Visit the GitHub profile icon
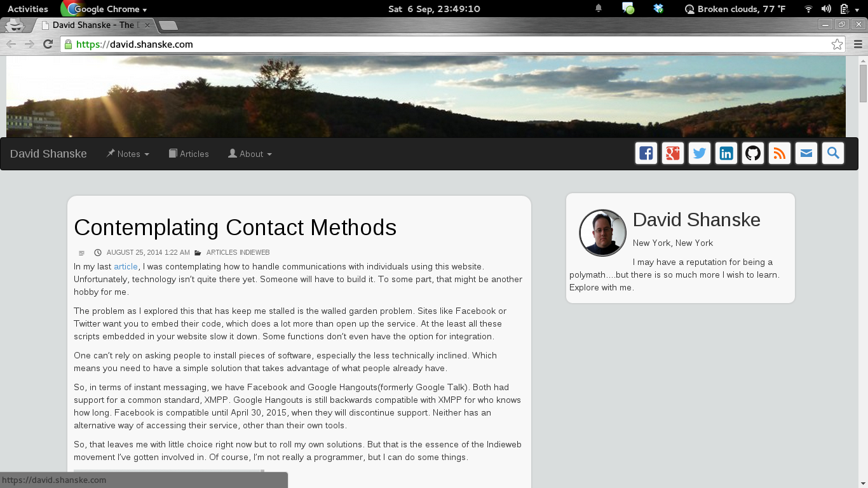Image resolution: width=868 pixels, height=488 pixels. [753, 154]
